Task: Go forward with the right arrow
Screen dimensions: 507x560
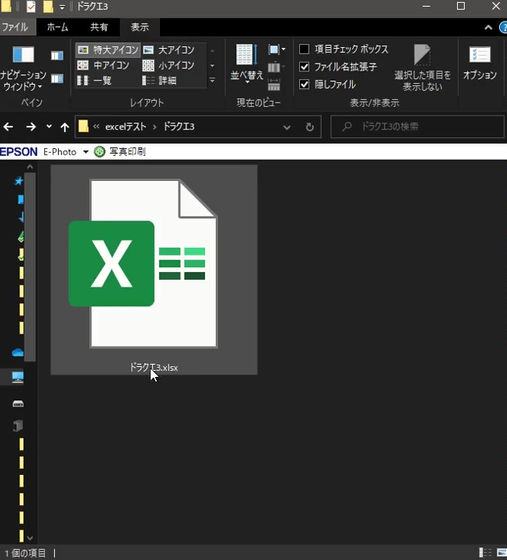Action: (x=31, y=127)
